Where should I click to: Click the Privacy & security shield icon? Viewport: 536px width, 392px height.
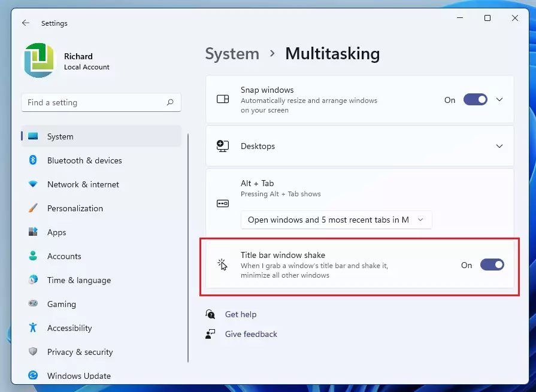pyautogui.click(x=33, y=351)
